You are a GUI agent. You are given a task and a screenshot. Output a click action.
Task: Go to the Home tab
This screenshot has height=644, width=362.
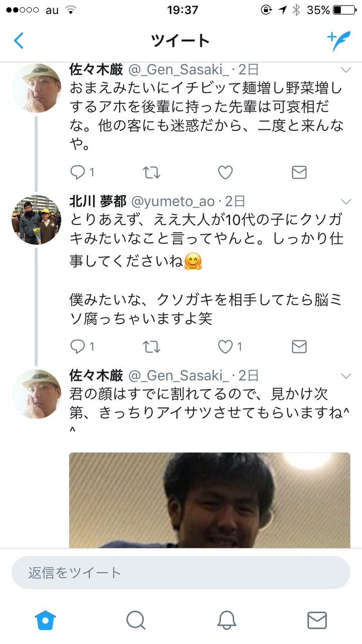[45, 620]
